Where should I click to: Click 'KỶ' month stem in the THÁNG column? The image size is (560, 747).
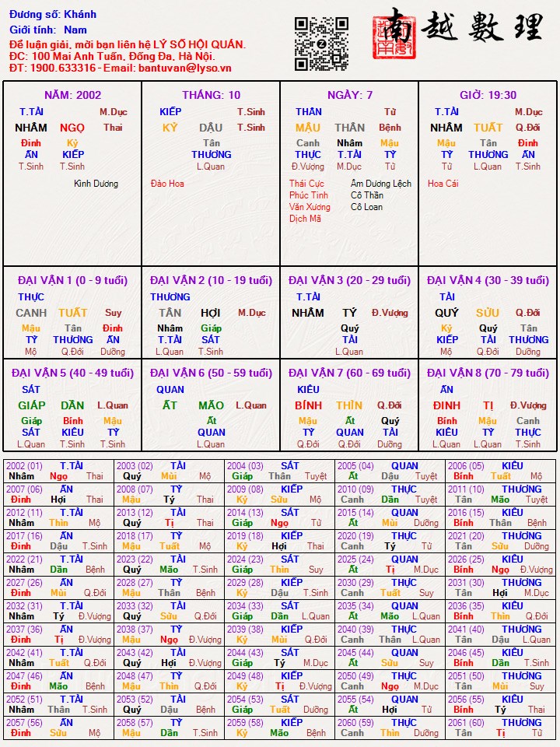point(170,128)
